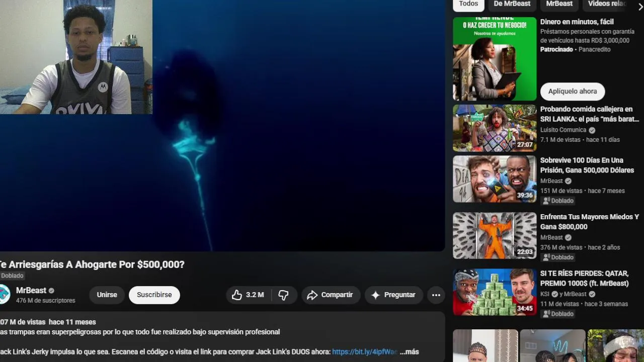
Task: Click the Patrocinado · Panacredito label
Action: click(x=575, y=50)
